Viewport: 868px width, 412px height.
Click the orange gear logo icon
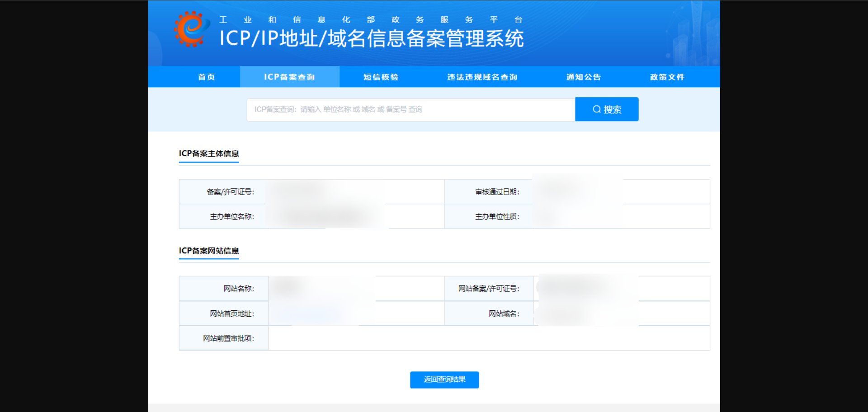tap(192, 29)
